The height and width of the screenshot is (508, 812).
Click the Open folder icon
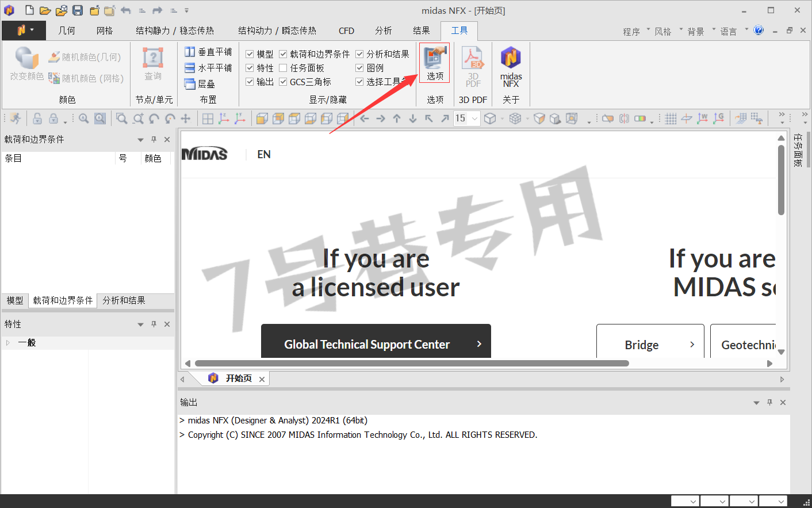(x=45, y=10)
